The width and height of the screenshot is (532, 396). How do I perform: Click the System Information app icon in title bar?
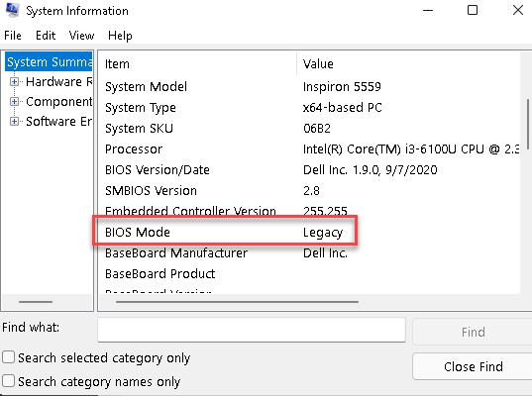[13, 10]
